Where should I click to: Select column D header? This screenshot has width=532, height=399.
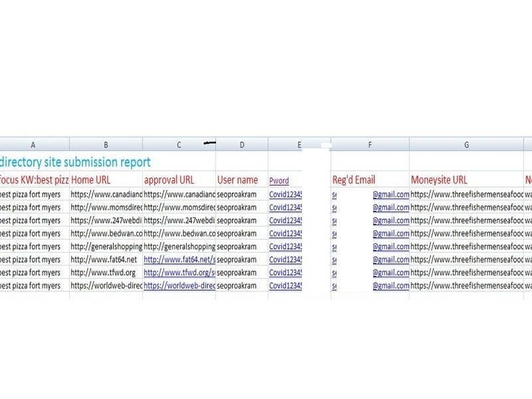point(242,144)
